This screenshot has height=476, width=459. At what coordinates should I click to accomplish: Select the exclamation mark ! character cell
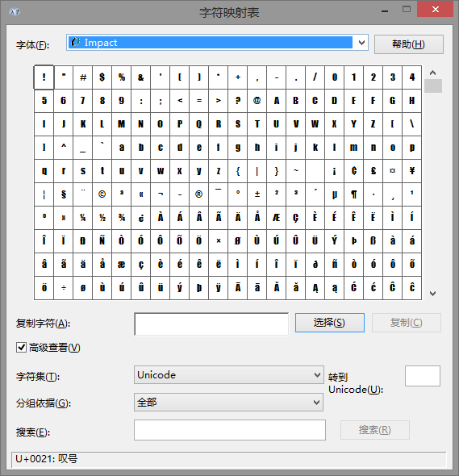[44, 77]
